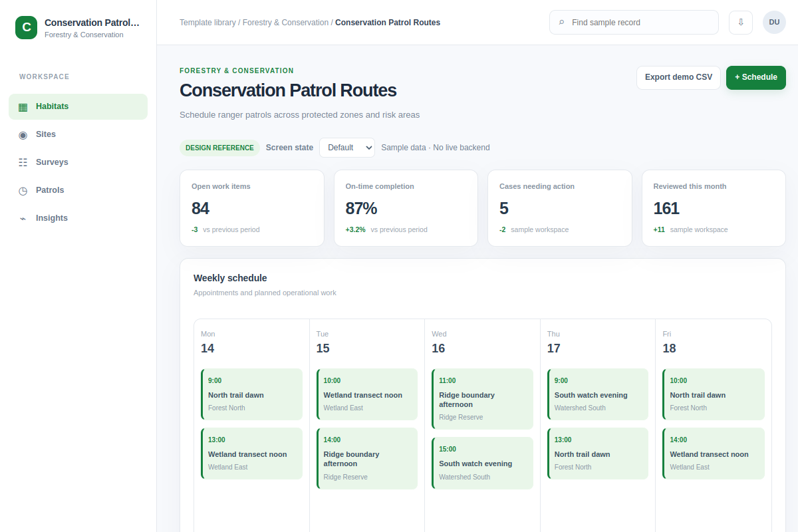Click the Conservation Patrol Routes page title

pos(288,90)
